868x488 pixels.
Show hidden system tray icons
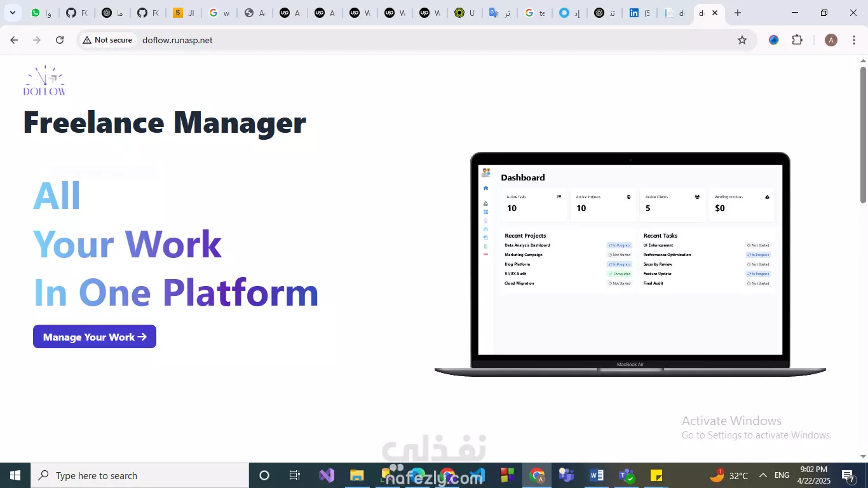763,475
